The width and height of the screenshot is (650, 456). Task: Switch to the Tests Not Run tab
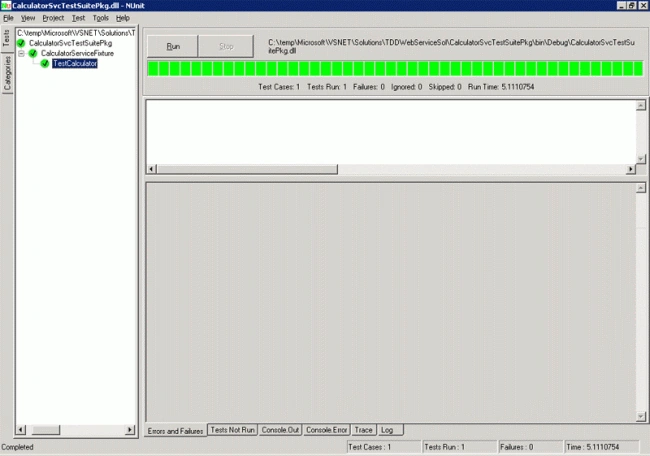point(233,430)
